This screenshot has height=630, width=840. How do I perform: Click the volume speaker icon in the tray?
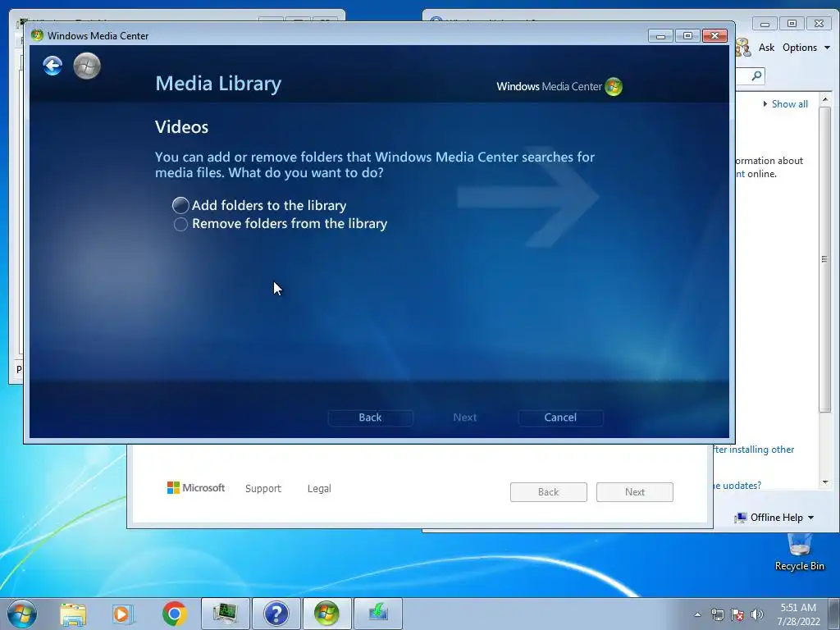pos(757,614)
